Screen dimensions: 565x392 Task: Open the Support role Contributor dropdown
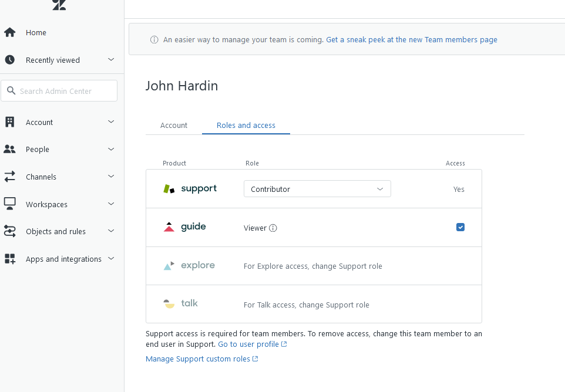tap(317, 189)
